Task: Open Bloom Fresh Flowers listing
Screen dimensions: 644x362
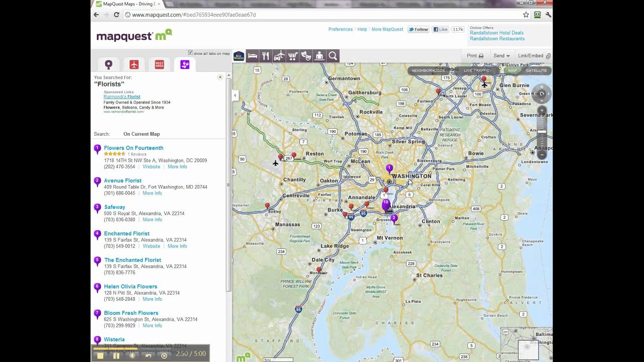Action: click(131, 313)
